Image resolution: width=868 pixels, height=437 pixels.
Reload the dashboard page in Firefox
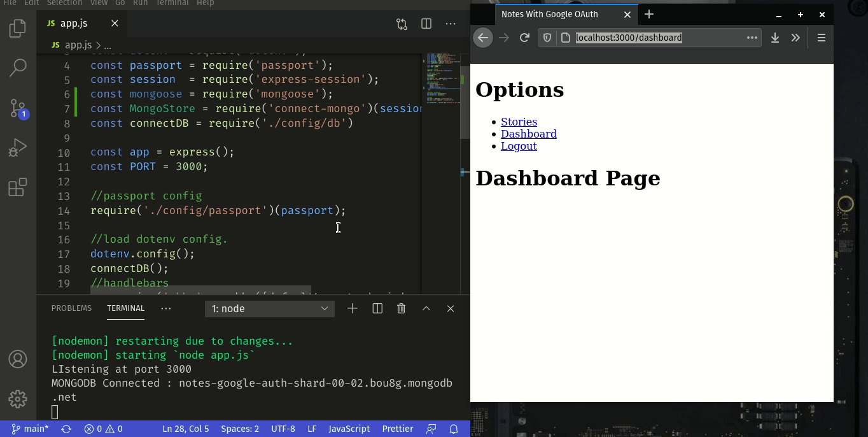524,38
